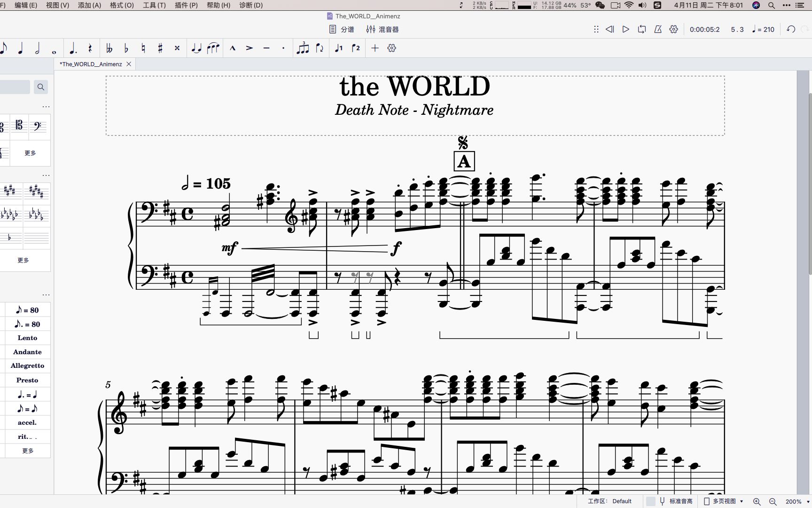Toggle rest input in note toolbar

pos(90,48)
